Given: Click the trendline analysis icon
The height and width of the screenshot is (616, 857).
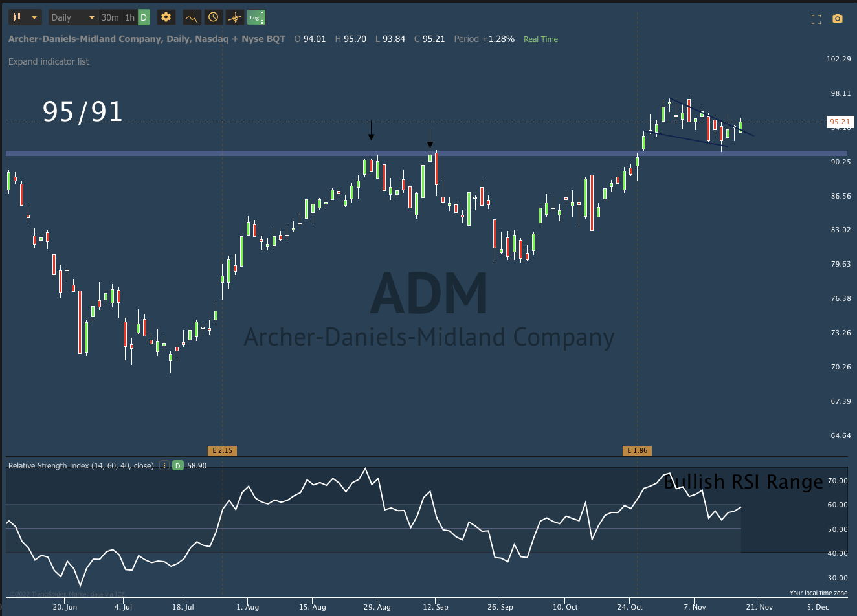Looking at the screenshot, I should pyautogui.click(x=235, y=17).
